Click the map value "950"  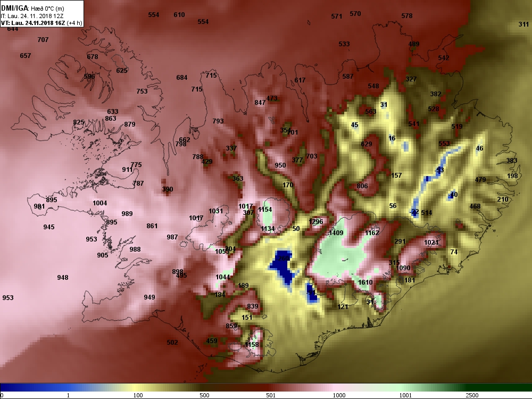tap(280, 165)
